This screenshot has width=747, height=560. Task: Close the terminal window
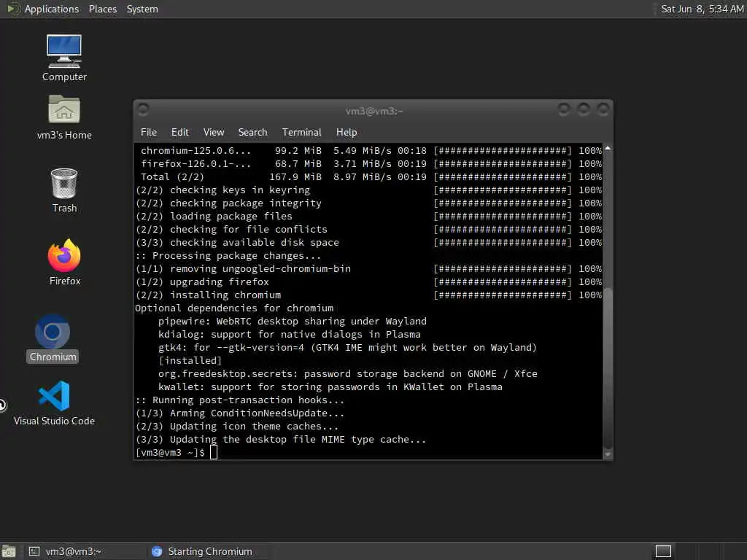click(603, 109)
